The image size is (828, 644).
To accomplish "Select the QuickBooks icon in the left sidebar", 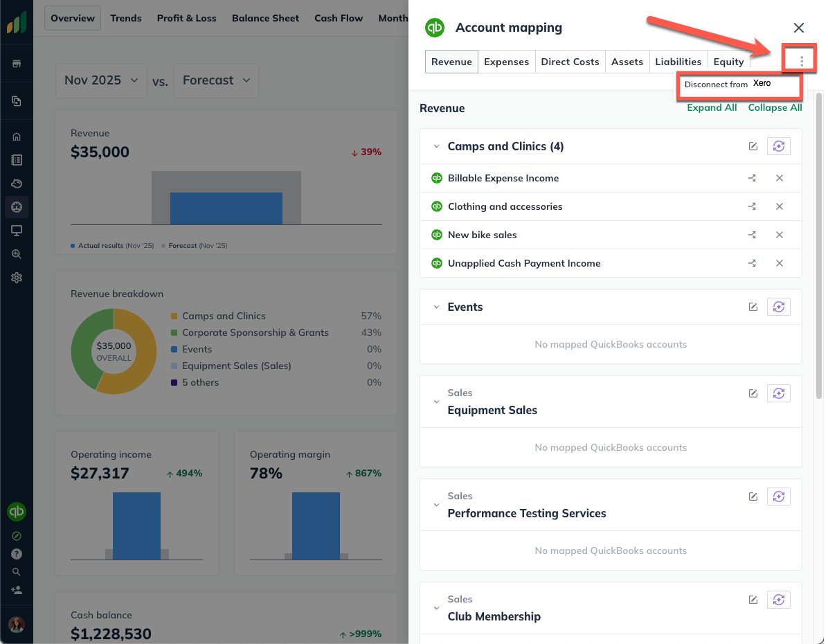I will pos(17,512).
